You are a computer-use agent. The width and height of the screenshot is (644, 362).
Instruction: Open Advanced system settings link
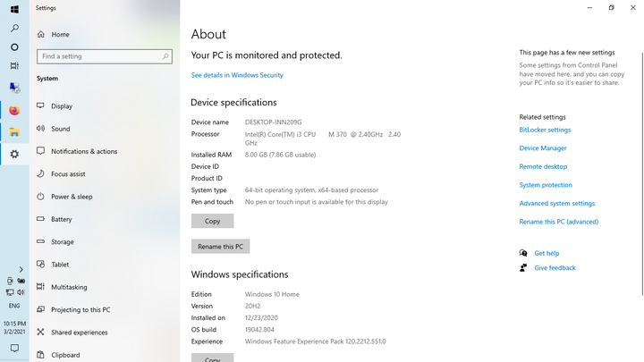click(x=557, y=203)
